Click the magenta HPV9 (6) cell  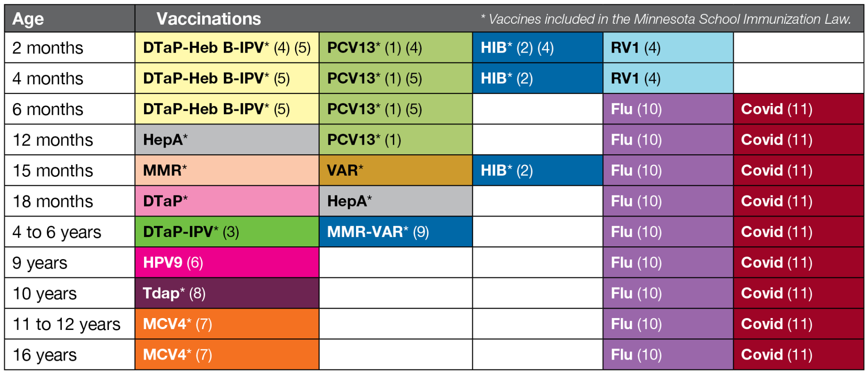(x=227, y=263)
